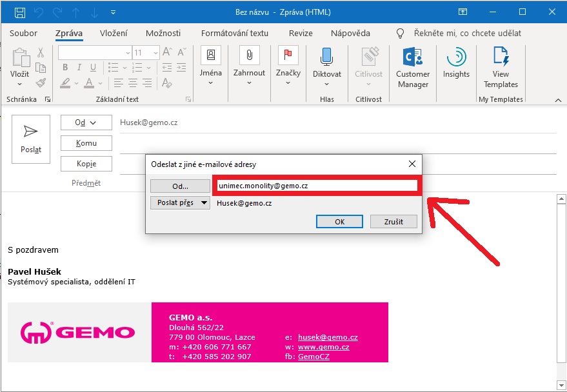
Task: Click the Save icon in title bar
Action: pos(20,12)
